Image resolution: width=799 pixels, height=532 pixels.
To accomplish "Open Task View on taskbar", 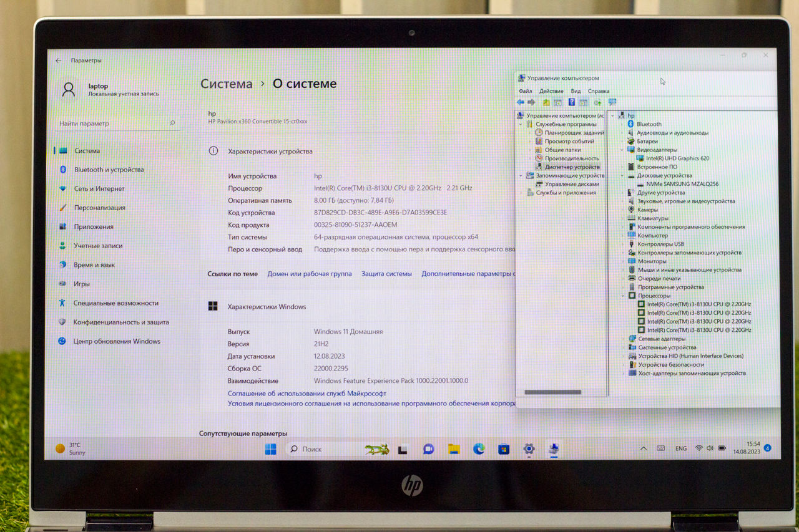I will [403, 449].
